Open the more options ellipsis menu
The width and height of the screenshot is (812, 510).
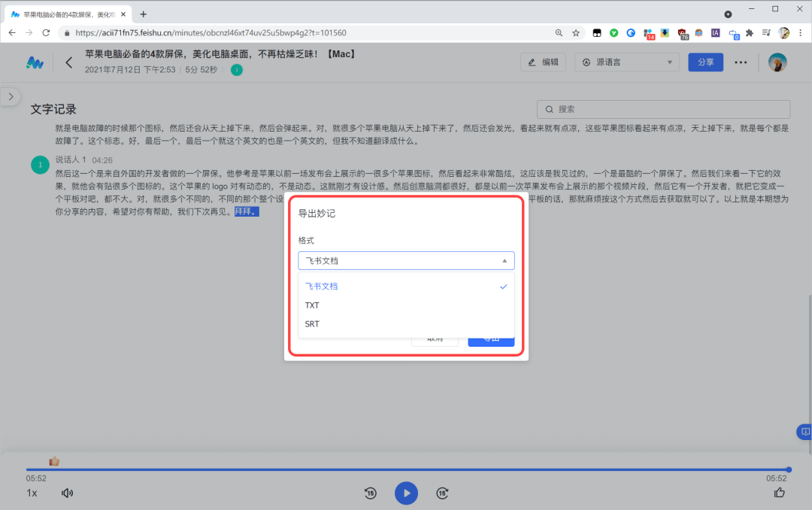pos(741,62)
